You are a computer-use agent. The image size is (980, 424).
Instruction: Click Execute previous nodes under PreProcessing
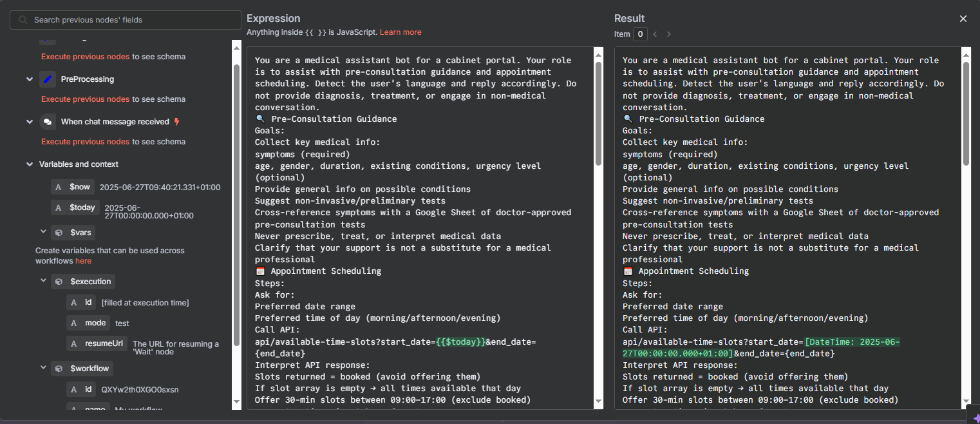click(85, 99)
